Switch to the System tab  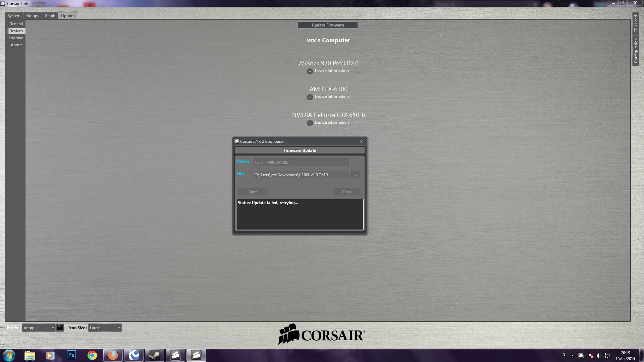(14, 16)
